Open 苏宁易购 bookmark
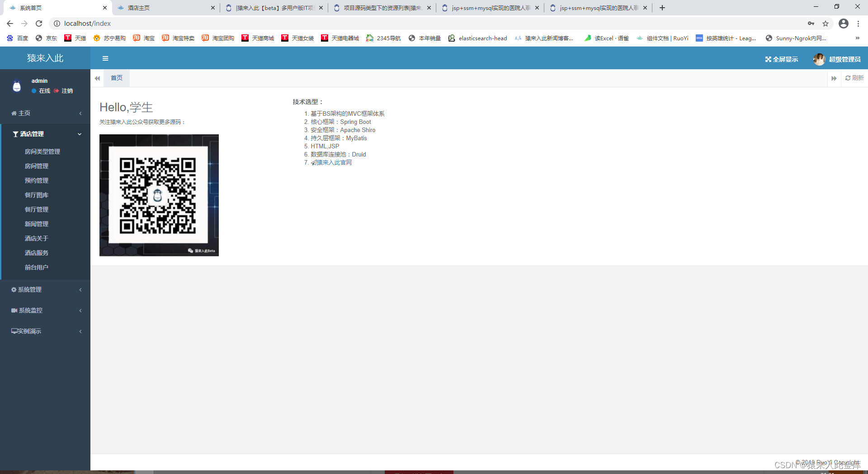Image resolution: width=868 pixels, height=474 pixels. coord(109,38)
